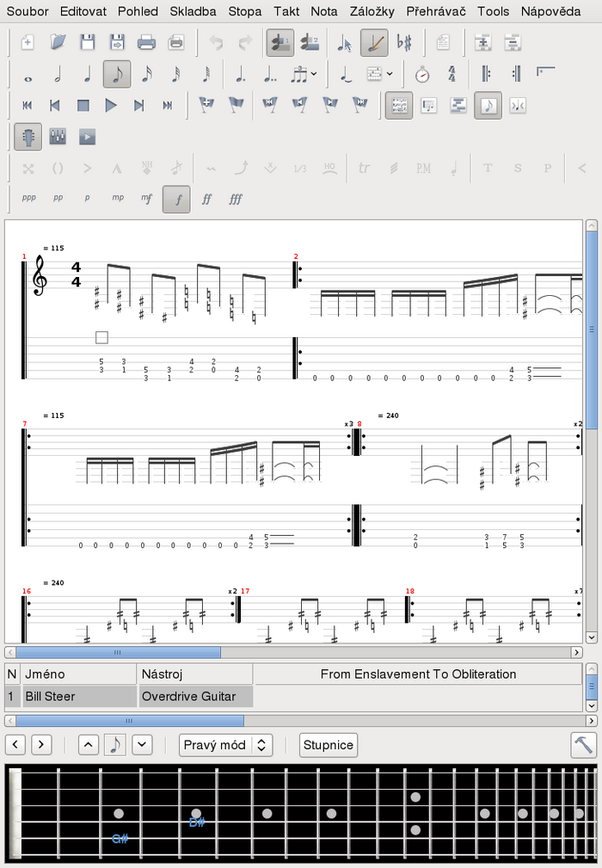Select half note duration
Image resolution: width=602 pixels, height=868 pixels.
point(58,74)
